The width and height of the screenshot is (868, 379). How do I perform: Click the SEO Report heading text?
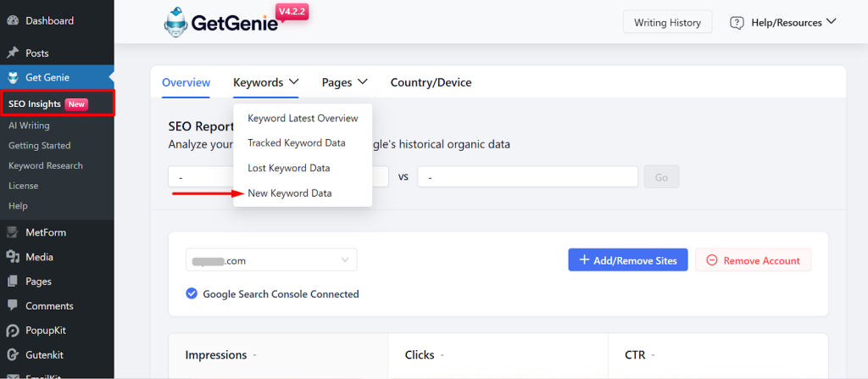(201, 126)
